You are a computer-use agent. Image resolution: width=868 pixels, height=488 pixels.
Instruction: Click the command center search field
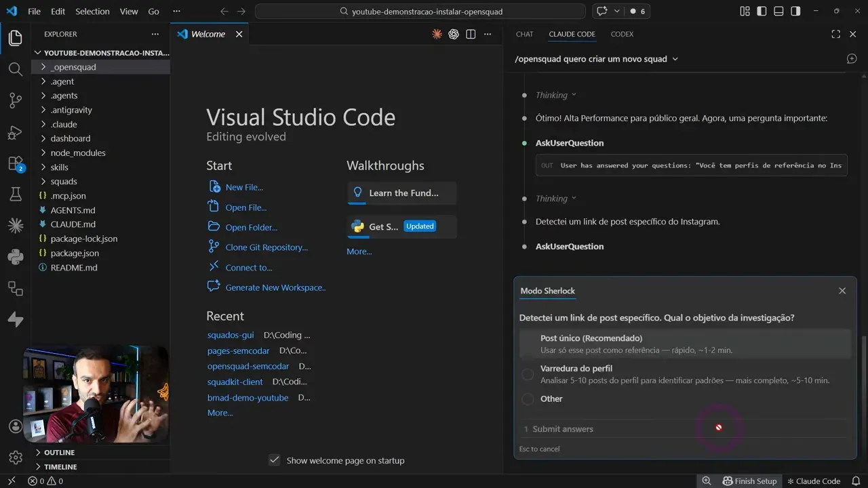pyautogui.click(x=420, y=12)
